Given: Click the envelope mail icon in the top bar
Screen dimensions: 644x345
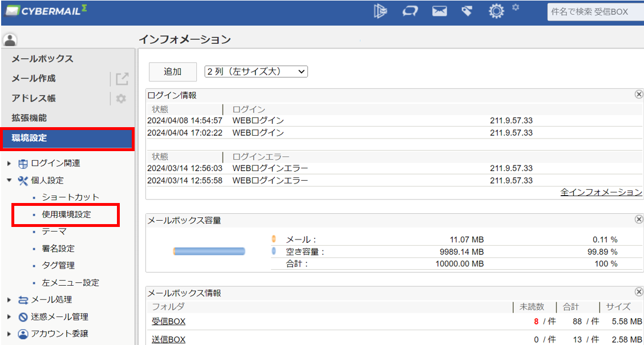Looking at the screenshot, I should 439,11.
